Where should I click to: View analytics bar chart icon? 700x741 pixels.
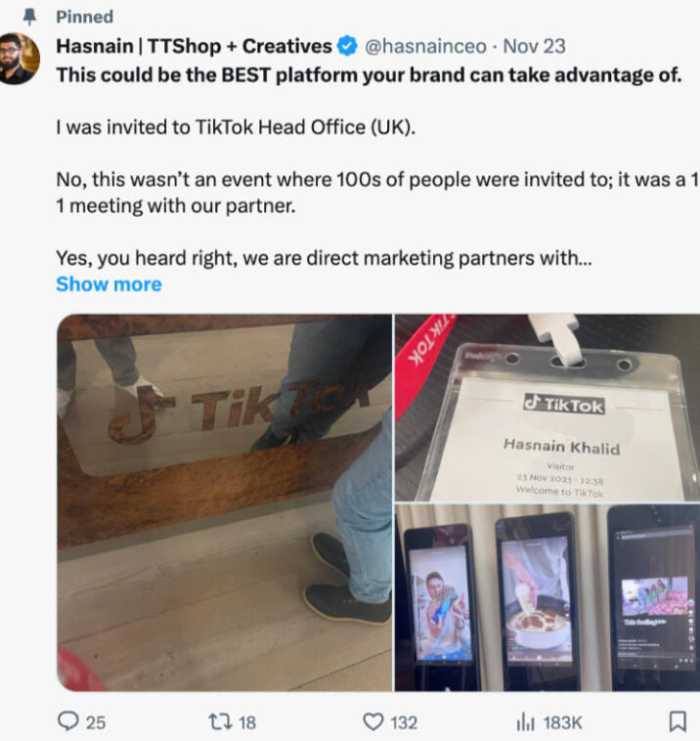(x=526, y=722)
